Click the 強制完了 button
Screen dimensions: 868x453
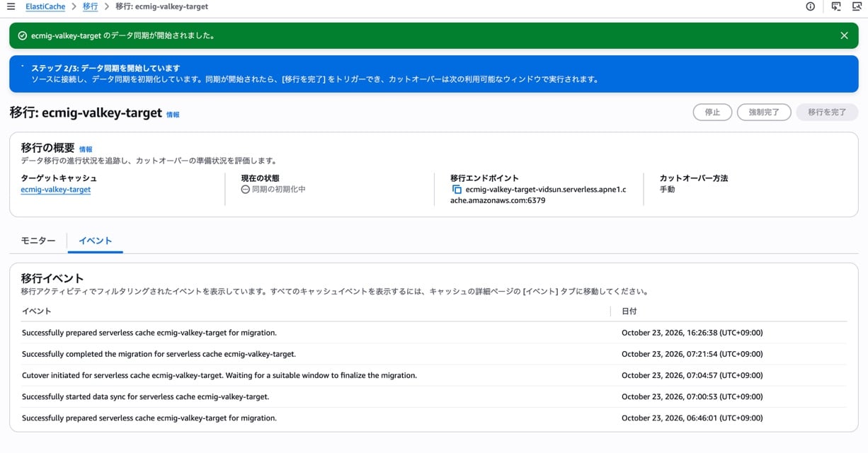click(764, 112)
